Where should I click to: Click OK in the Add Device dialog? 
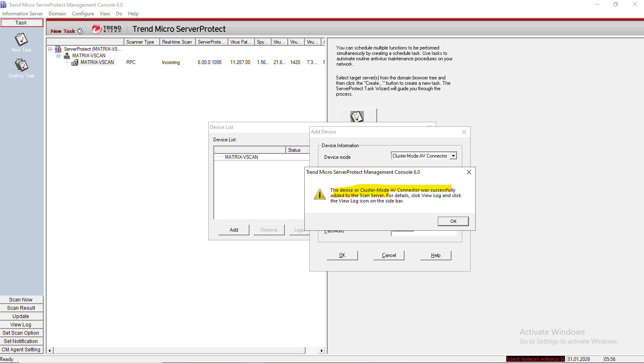coord(342,255)
